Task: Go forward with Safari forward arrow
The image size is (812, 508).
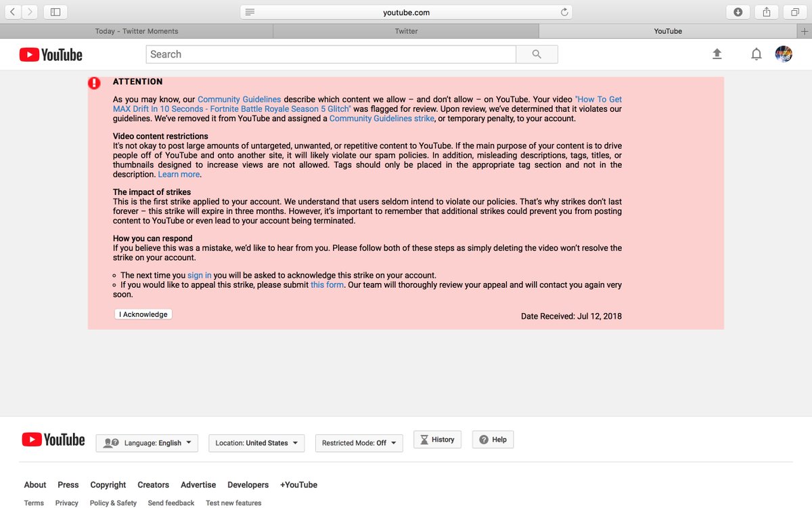Action: pos(30,12)
